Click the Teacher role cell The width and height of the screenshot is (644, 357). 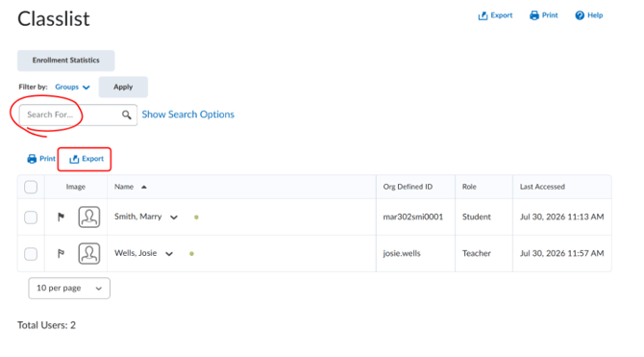point(477,253)
